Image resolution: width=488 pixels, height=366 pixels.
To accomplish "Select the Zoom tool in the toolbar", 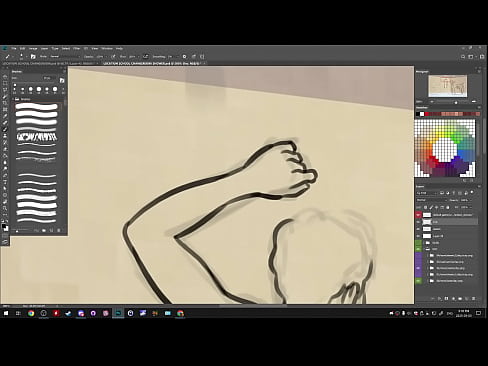I will (5, 208).
